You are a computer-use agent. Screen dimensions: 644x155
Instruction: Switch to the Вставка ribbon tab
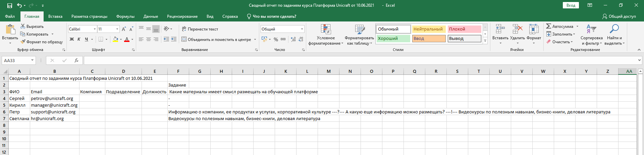[55, 16]
